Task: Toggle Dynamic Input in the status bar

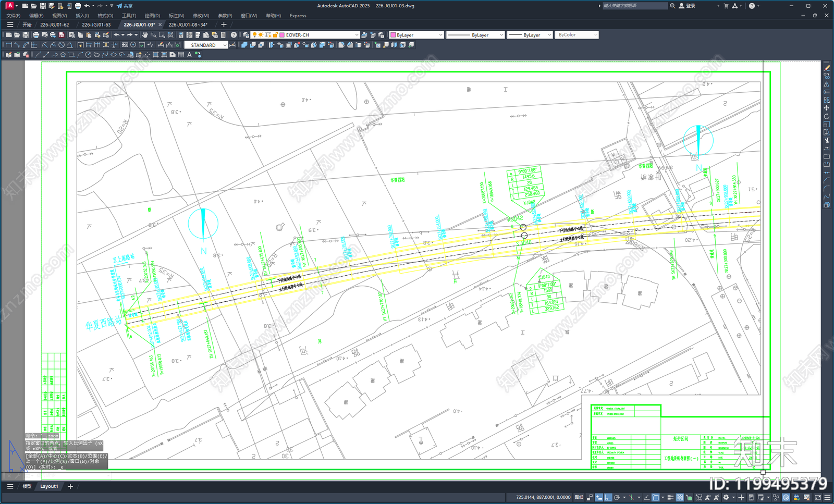Action: 599,497
